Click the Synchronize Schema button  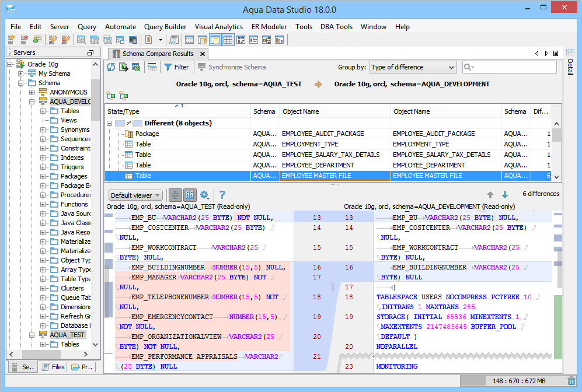tap(232, 67)
